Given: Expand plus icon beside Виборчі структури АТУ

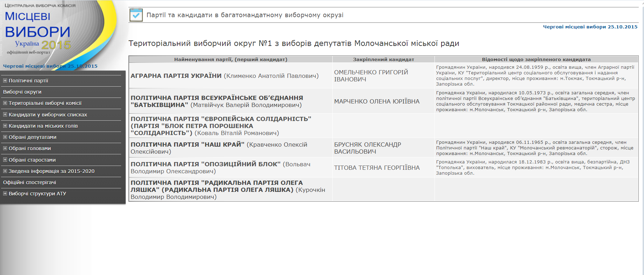Looking at the screenshot, I should click(x=5, y=194).
